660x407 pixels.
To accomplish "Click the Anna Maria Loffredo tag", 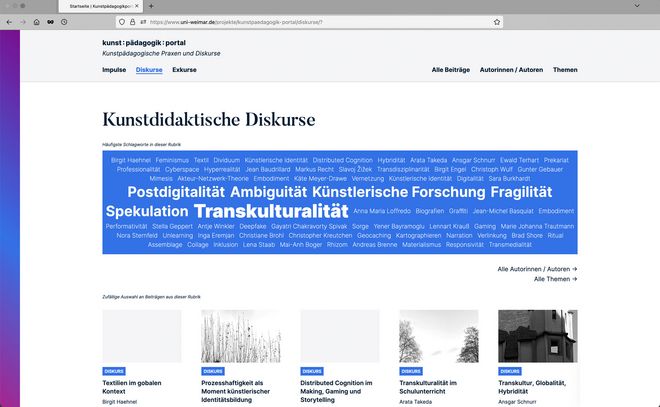I will point(382,211).
